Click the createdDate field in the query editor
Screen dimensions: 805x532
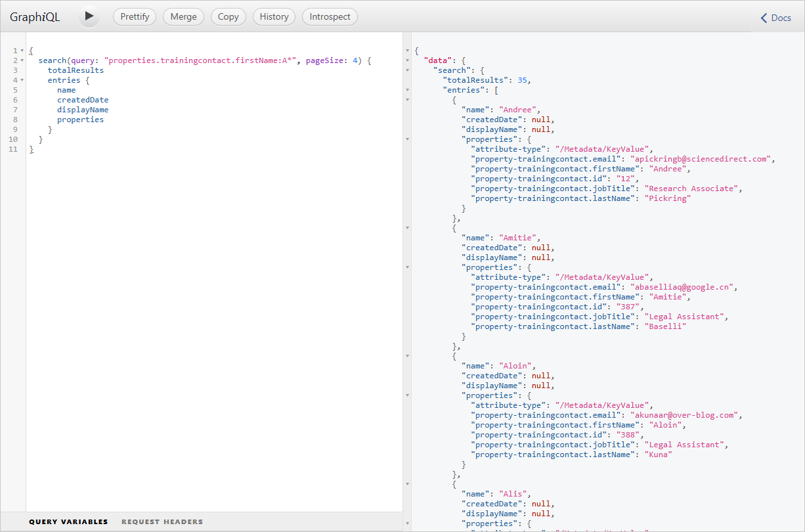pyautogui.click(x=83, y=100)
